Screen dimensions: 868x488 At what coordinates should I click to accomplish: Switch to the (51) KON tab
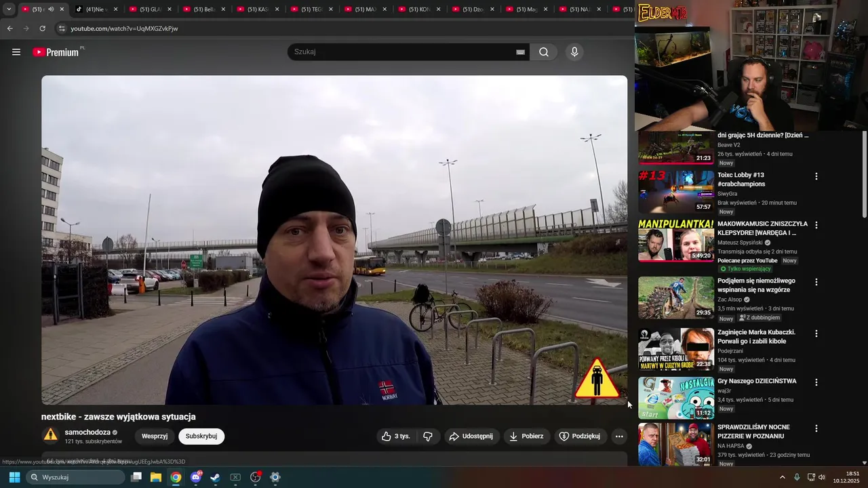[x=419, y=9]
